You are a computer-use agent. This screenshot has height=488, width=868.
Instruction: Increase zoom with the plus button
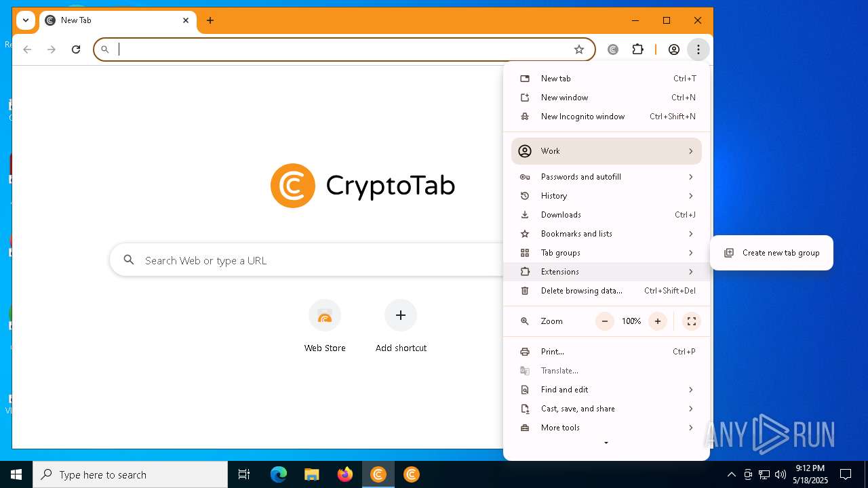[x=657, y=321]
